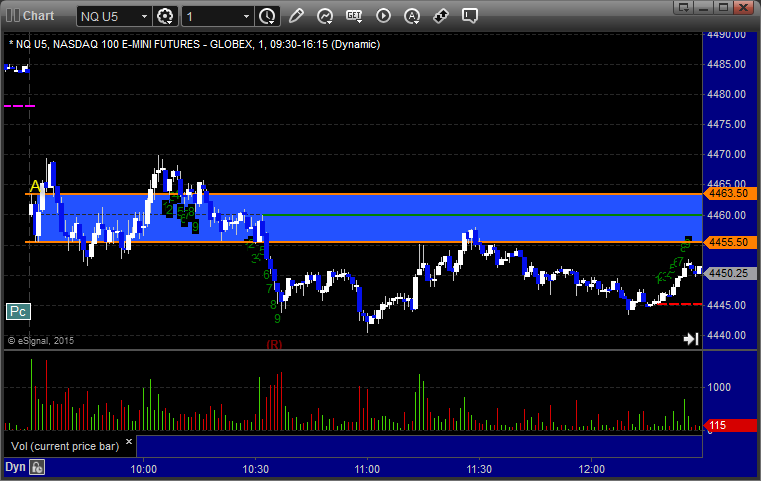Click the 4460.00 price axis label

click(x=727, y=215)
